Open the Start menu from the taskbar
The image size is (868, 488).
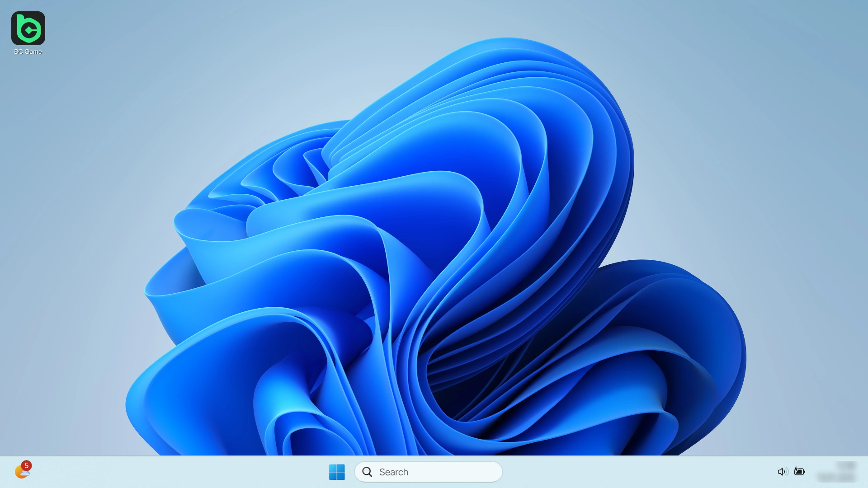tap(336, 472)
